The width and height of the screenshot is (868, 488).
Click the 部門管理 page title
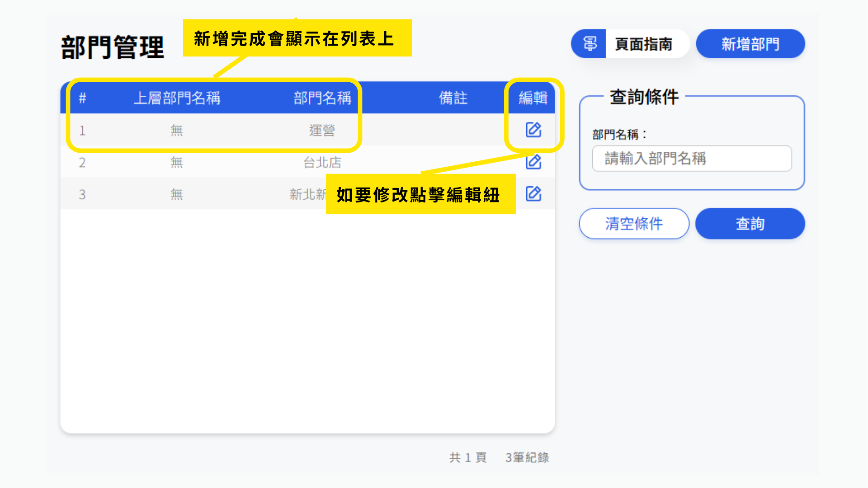(x=113, y=47)
